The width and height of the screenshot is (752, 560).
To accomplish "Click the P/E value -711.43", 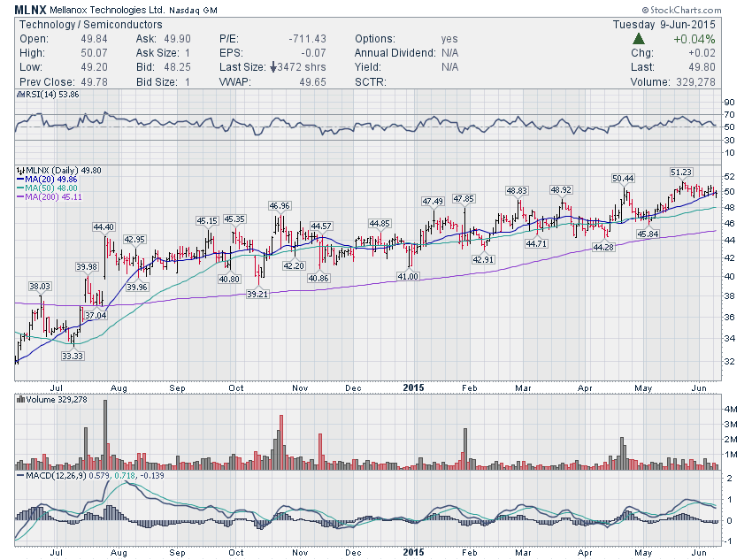I will 307,39.
